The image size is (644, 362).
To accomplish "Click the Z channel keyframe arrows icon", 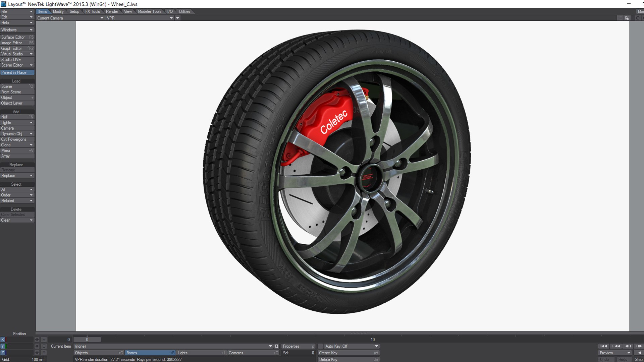I will pos(37,353).
